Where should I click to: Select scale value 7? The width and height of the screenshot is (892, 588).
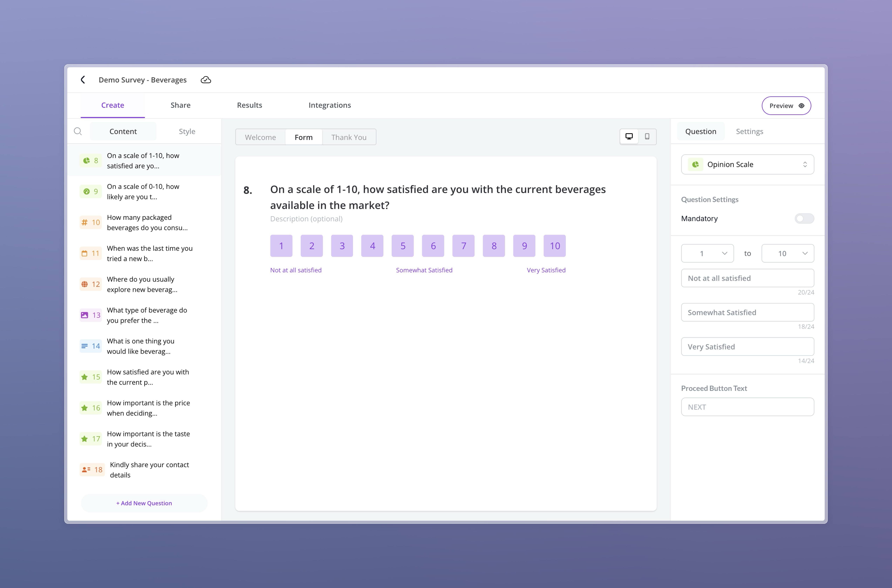464,246
